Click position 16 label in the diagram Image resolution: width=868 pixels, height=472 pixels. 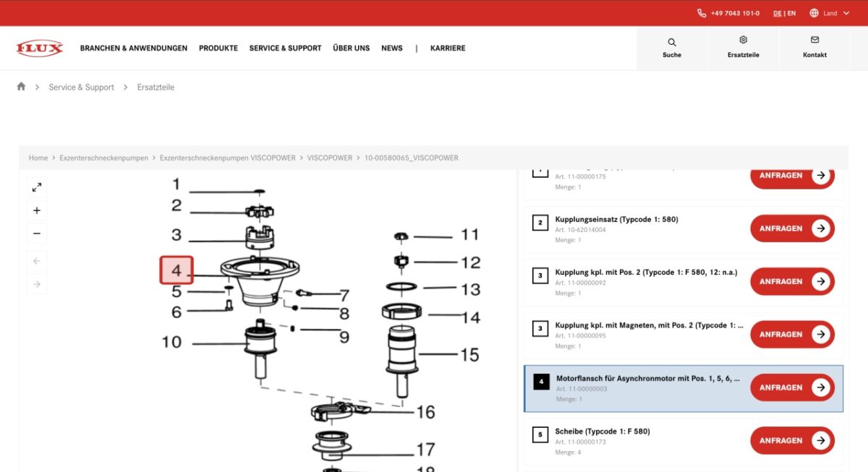(425, 412)
